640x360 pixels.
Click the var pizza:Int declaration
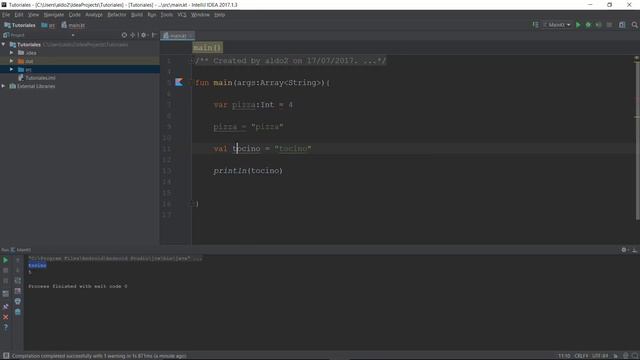pos(253,105)
